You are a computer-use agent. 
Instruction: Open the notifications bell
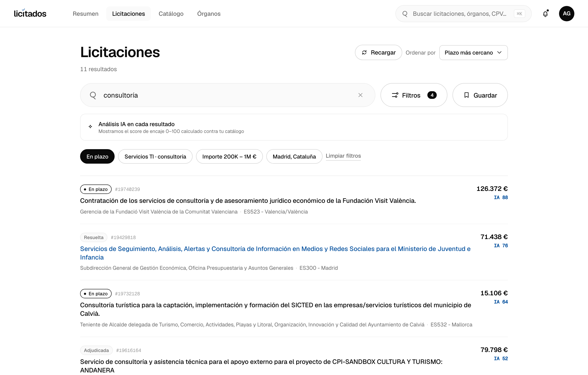pos(545,14)
